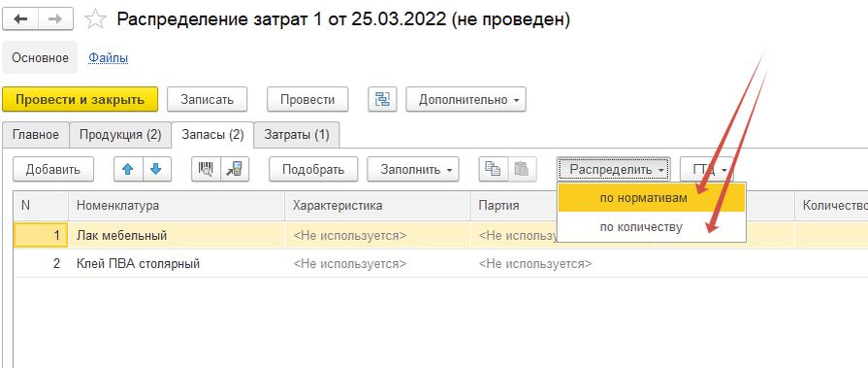Click Партия column header
868x368 pixels.
coord(514,206)
